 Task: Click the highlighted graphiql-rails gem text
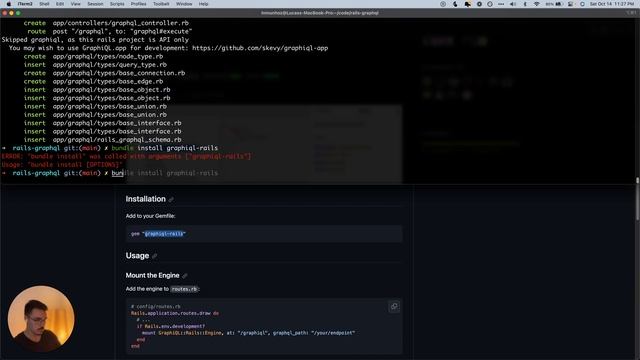(x=164, y=234)
